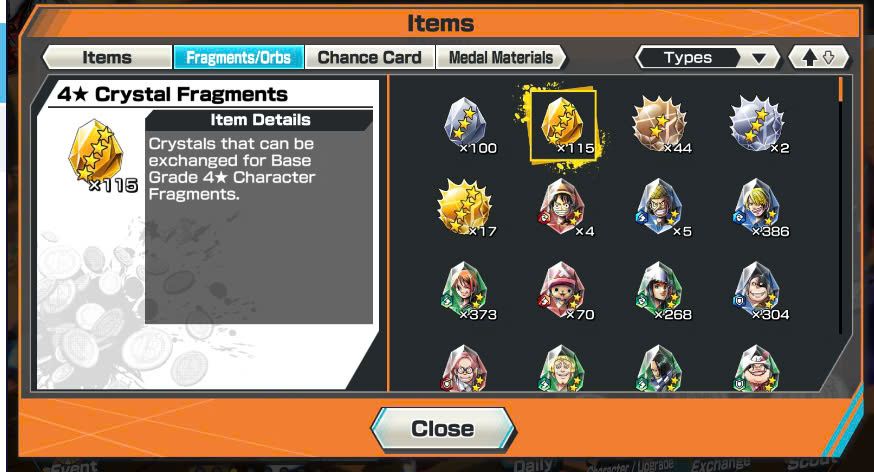
Task: Select the gold 4-star crystal x115
Action: pyautogui.click(x=563, y=125)
